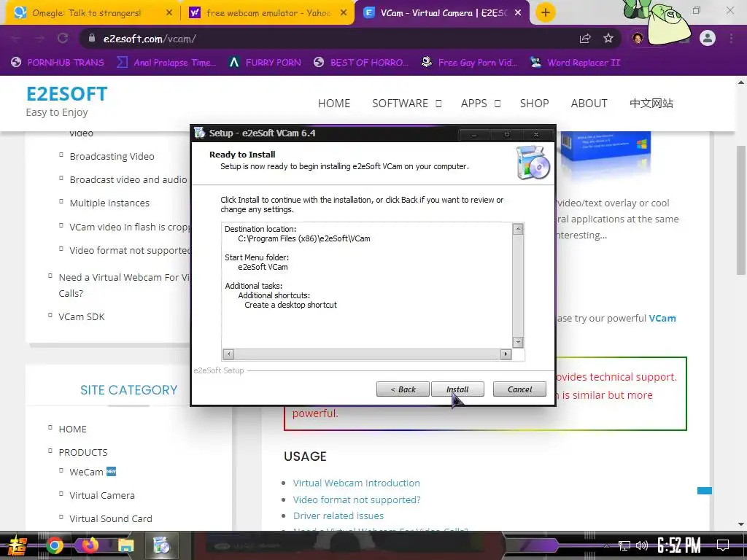Expand the SOFTWARE navigation menu

[x=407, y=104]
